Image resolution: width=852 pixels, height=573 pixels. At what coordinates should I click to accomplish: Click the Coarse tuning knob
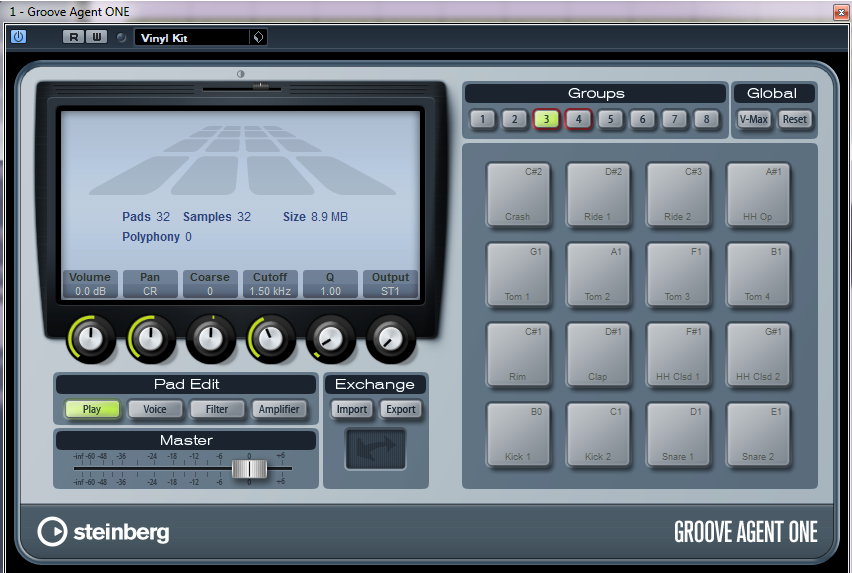(x=211, y=339)
